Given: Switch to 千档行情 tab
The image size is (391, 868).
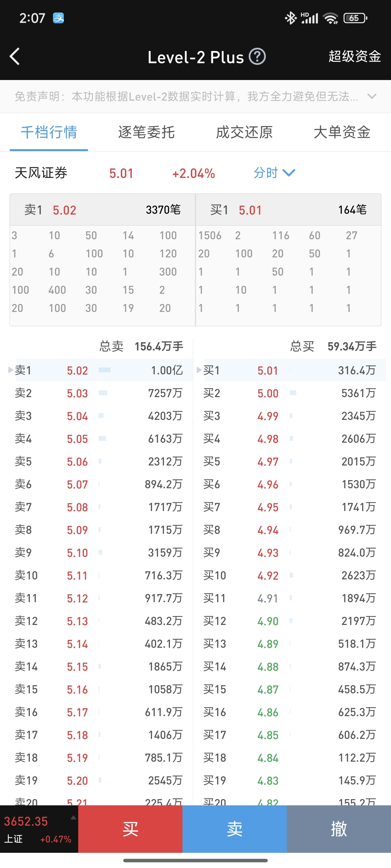Looking at the screenshot, I should pyautogui.click(x=49, y=132).
